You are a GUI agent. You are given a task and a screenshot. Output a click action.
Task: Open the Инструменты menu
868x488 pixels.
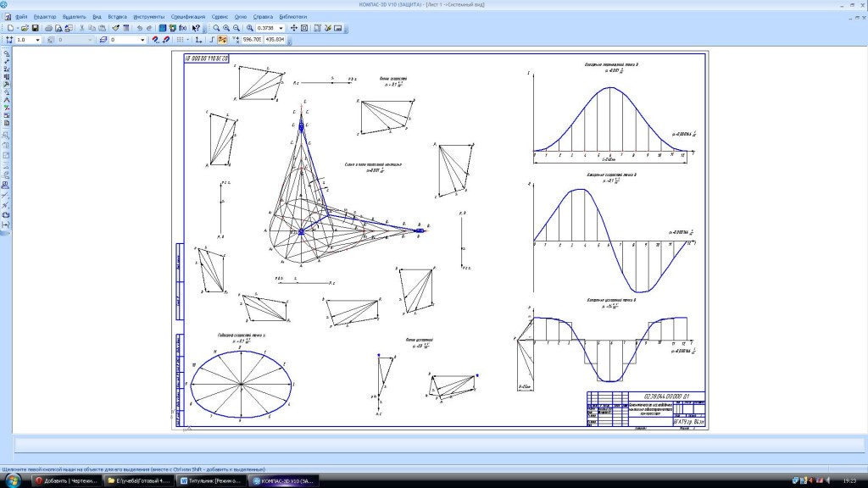tap(149, 17)
